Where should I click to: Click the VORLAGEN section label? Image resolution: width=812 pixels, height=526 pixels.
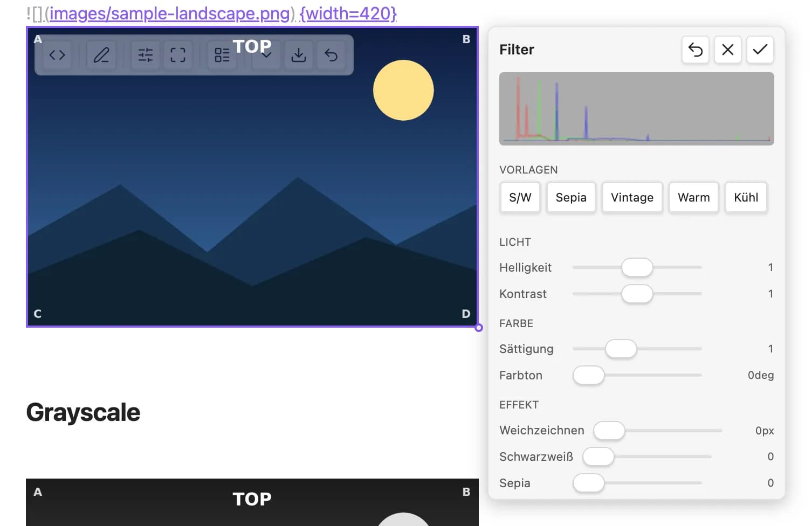(528, 170)
